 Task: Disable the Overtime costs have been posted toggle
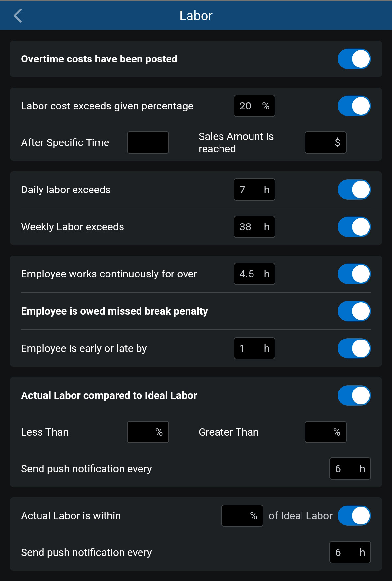pyautogui.click(x=354, y=59)
